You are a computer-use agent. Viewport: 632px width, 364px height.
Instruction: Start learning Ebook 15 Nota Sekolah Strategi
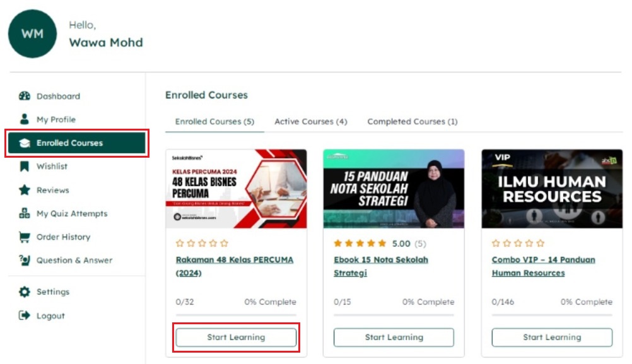[394, 338]
